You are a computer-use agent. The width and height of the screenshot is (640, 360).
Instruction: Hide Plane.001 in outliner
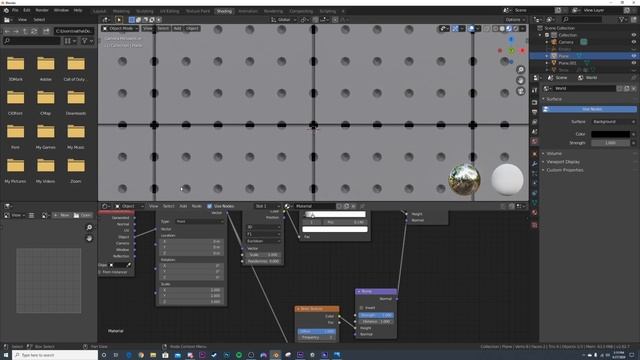[634, 63]
